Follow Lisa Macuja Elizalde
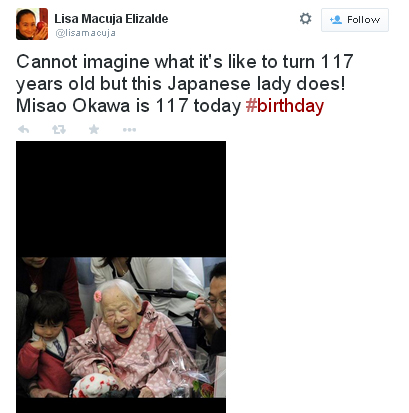 click(x=355, y=20)
